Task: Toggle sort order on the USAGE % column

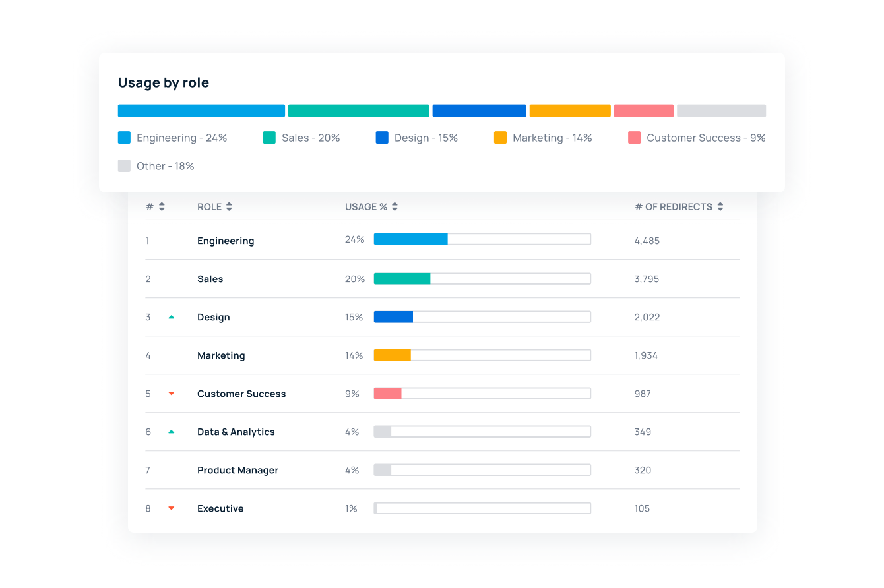Action: point(394,206)
